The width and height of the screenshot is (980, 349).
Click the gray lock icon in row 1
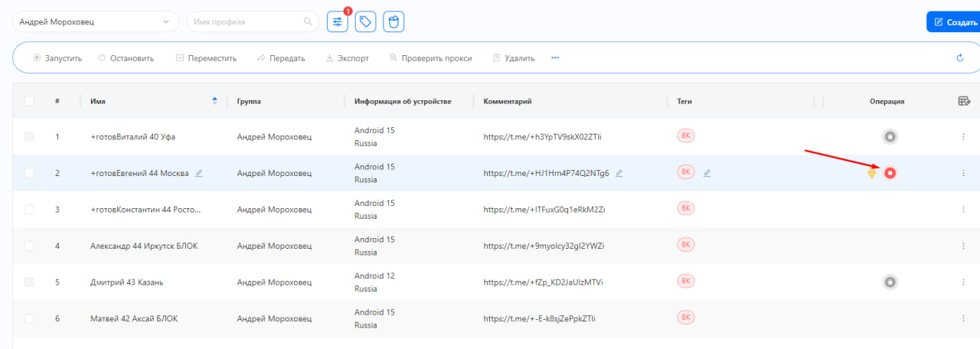890,137
